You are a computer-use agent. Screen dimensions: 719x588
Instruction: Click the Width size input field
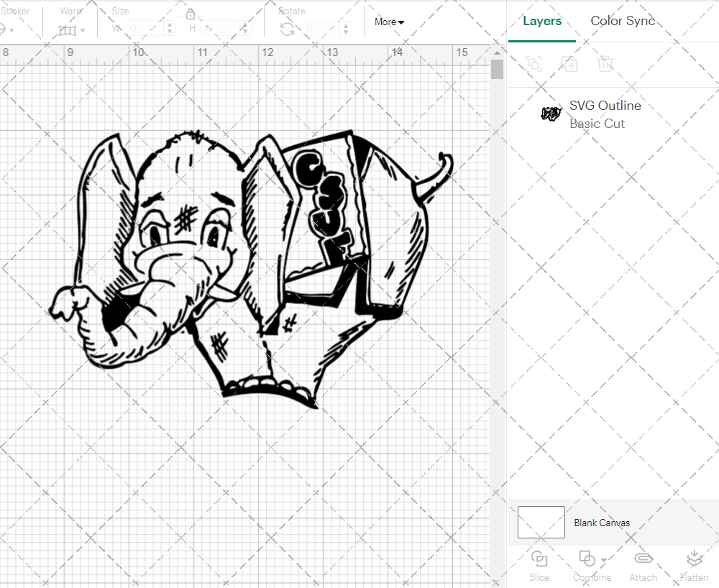(x=147, y=29)
